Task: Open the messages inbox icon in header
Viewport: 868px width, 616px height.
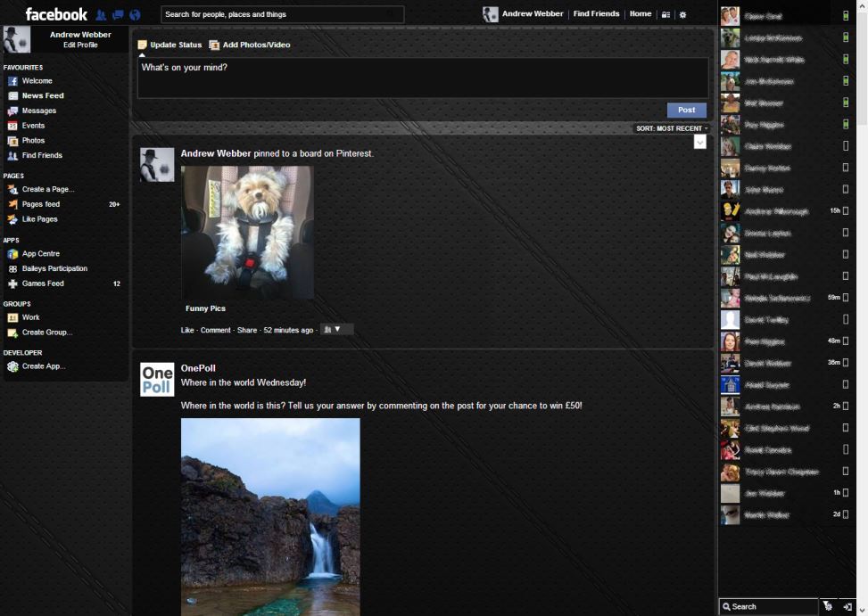Action: (x=118, y=15)
